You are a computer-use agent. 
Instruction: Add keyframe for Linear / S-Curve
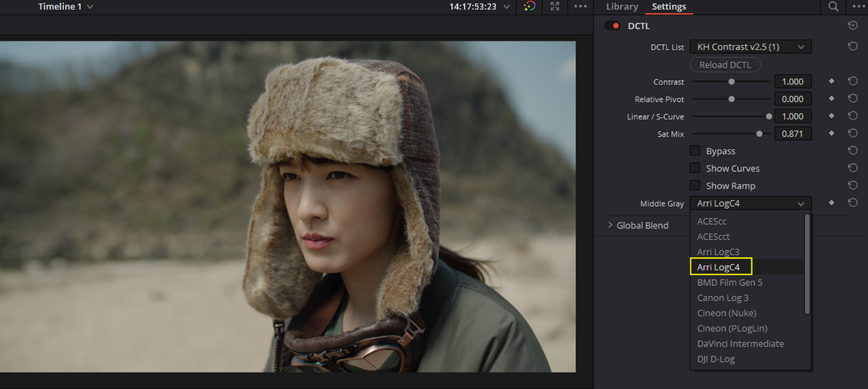point(831,116)
